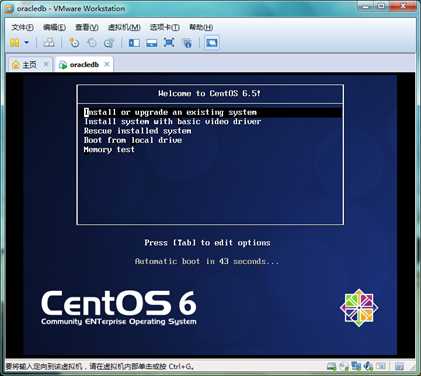Select 'Install or upgrade an existing system'
This screenshot has width=421, height=376.
(212, 112)
